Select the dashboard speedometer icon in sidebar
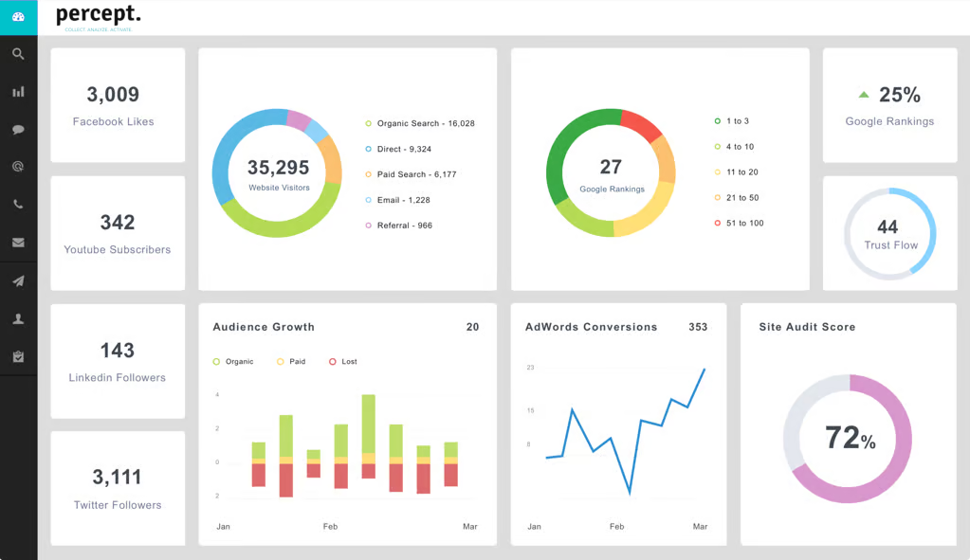Screen dimensions: 970x560 18,17
